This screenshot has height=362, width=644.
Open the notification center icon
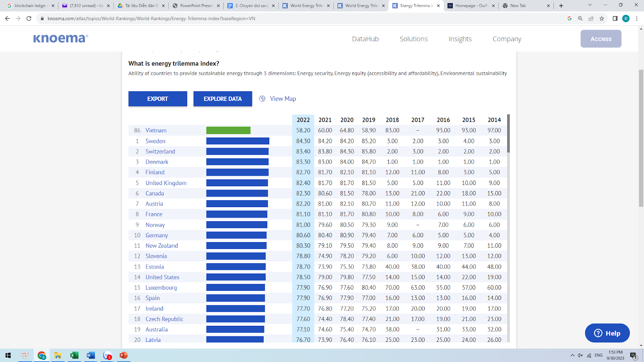(x=634, y=355)
